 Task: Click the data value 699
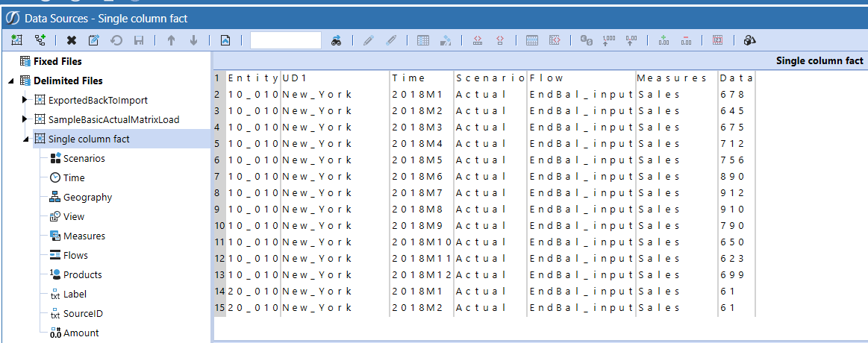[x=732, y=275]
